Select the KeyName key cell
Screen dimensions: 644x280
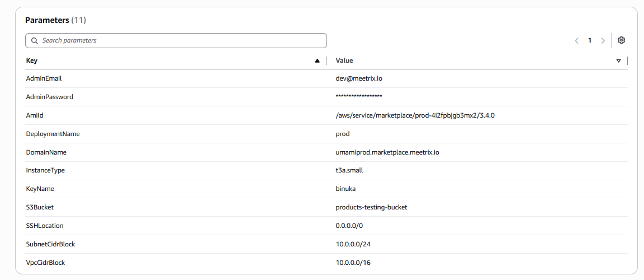pyautogui.click(x=40, y=189)
